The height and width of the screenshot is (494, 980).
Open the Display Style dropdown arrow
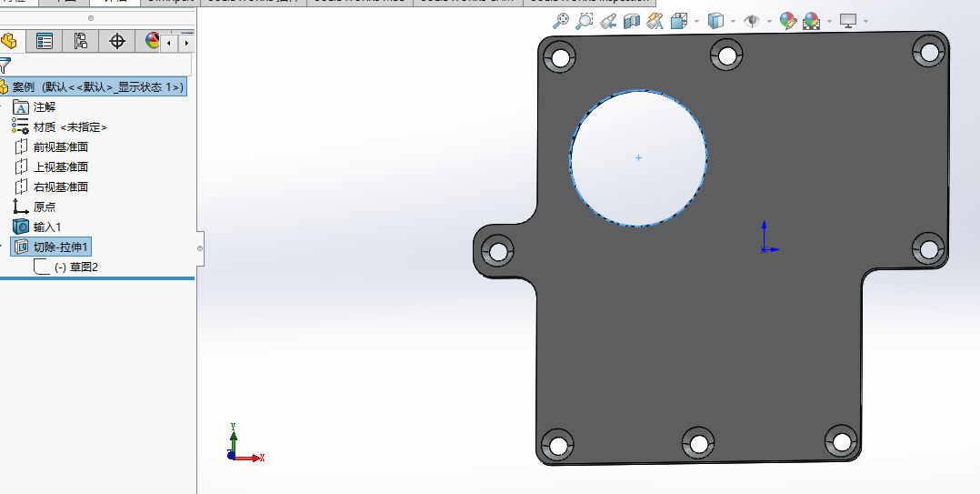tap(733, 21)
